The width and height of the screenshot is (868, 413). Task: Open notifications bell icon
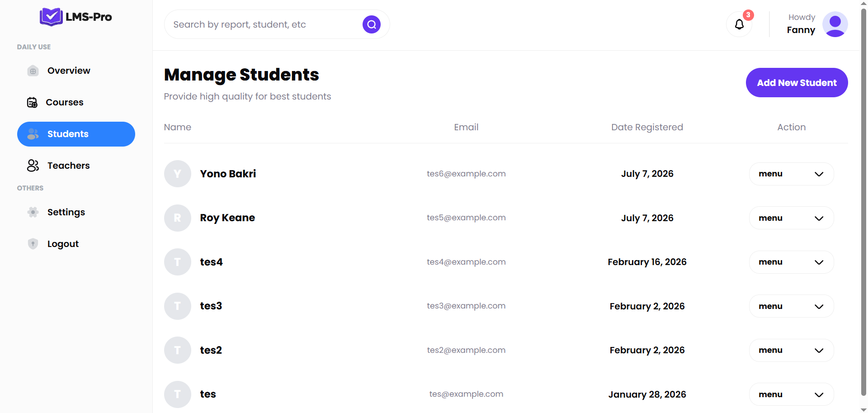tap(739, 24)
